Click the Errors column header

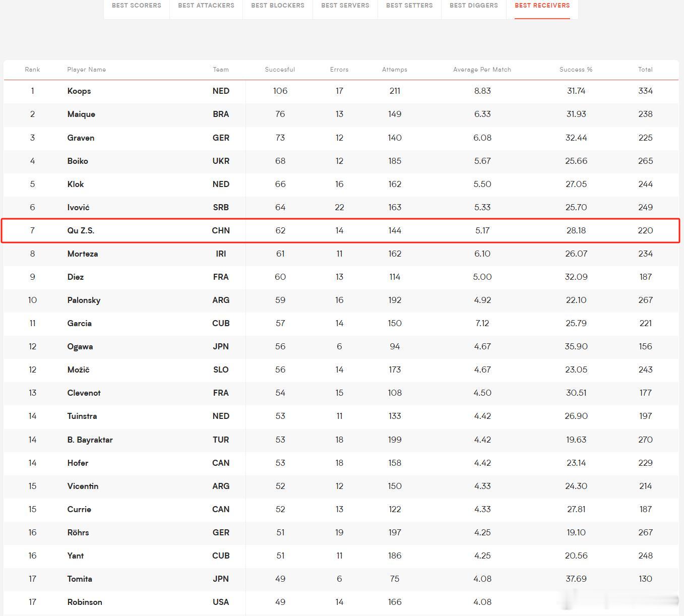tap(339, 70)
